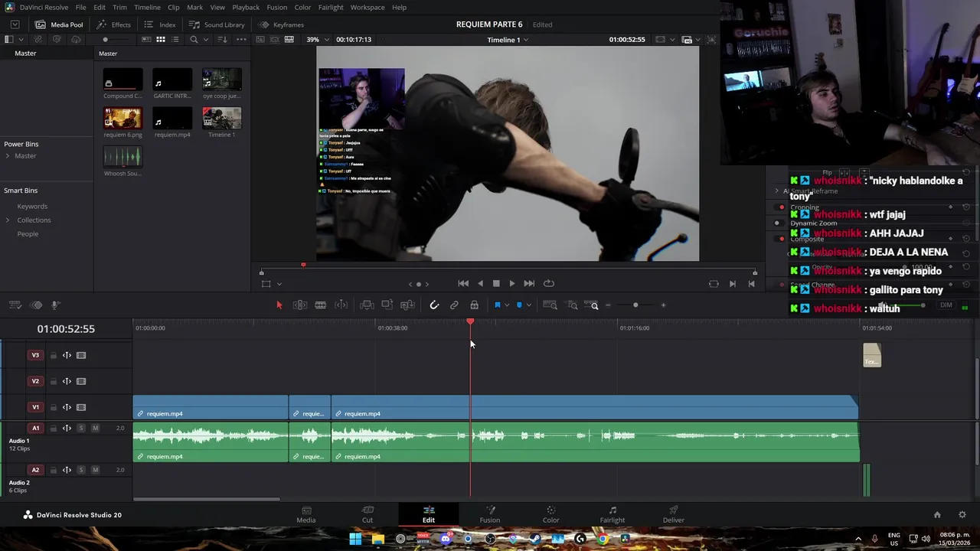Expand the Collections smart bin

point(8,220)
